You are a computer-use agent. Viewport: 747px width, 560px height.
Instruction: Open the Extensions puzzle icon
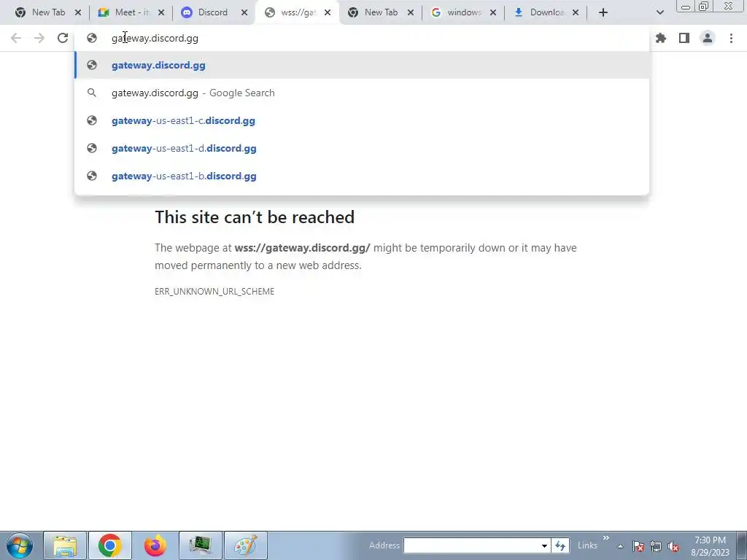[x=661, y=38]
